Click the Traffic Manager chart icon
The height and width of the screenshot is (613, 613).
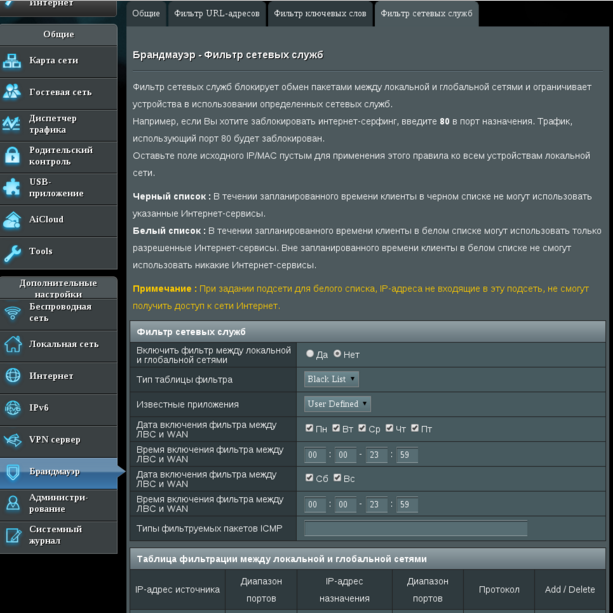point(13,124)
